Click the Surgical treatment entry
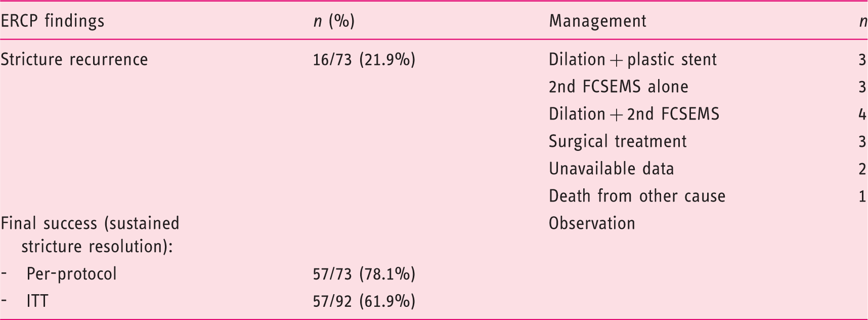Viewport: 868px width, 320px height. 618,141
